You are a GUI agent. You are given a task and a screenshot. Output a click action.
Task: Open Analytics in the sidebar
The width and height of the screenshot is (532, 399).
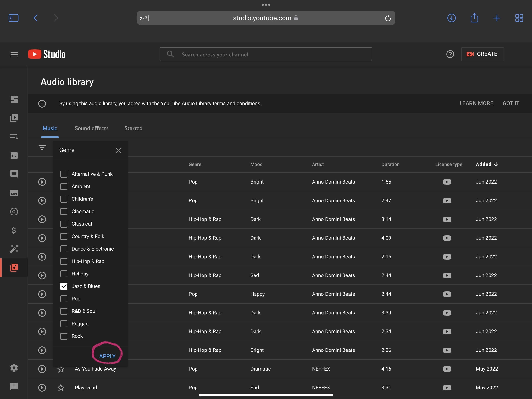(x=14, y=155)
